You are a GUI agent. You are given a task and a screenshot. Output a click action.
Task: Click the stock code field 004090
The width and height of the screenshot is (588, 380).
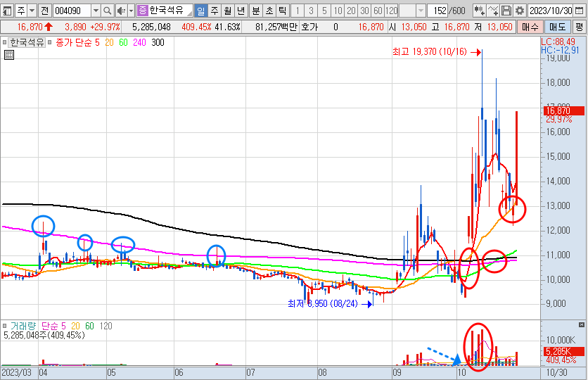(x=72, y=11)
